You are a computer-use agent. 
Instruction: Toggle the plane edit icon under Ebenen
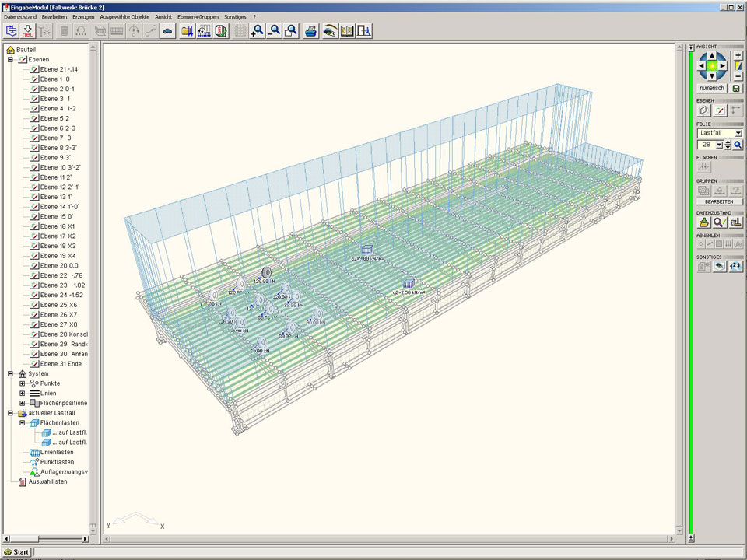tap(721, 110)
